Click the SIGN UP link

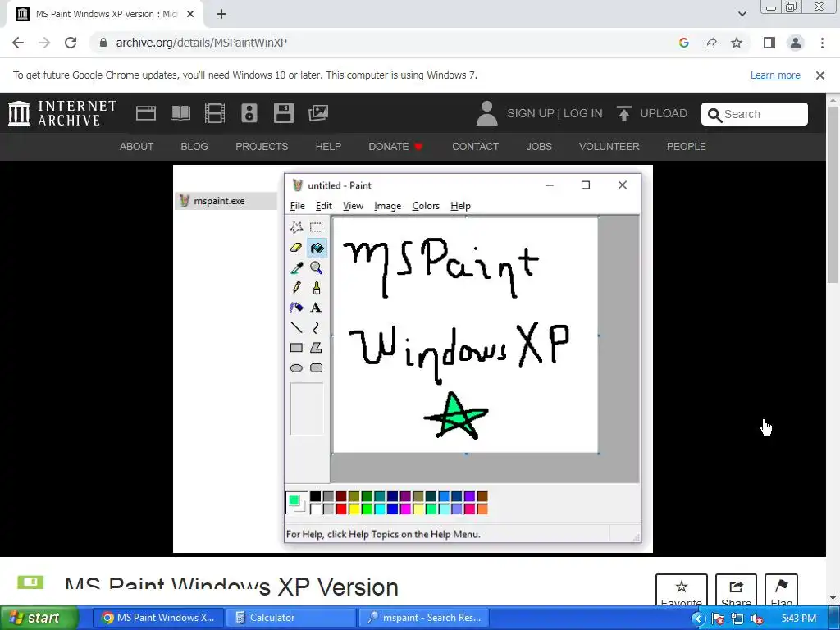click(x=531, y=113)
